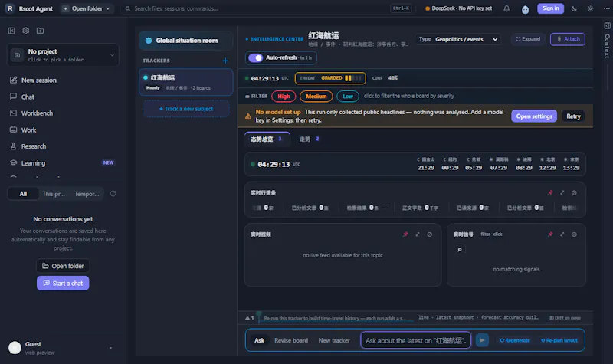The image size is (613, 364).
Task: Open New session in sidebar
Action: click(63, 80)
